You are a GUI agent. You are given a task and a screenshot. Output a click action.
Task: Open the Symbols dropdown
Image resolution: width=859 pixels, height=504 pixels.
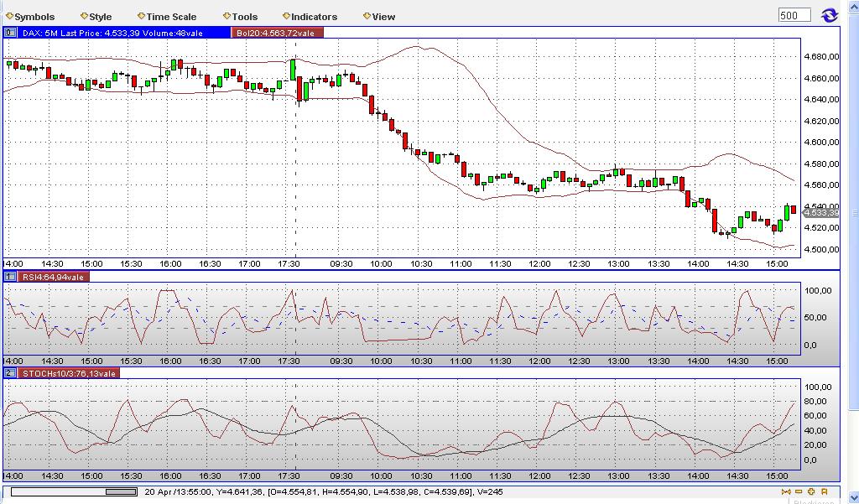32,15
